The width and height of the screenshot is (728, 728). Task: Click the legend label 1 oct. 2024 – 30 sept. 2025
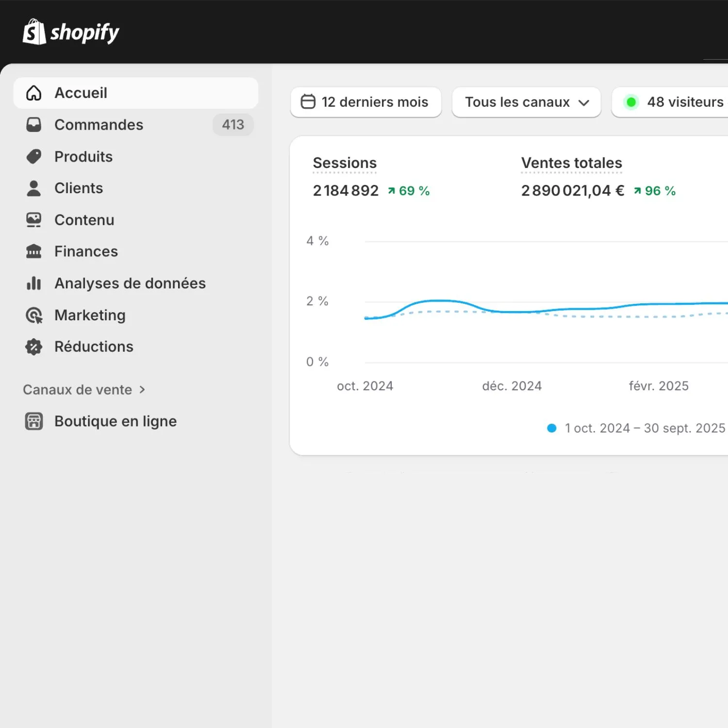(x=645, y=428)
